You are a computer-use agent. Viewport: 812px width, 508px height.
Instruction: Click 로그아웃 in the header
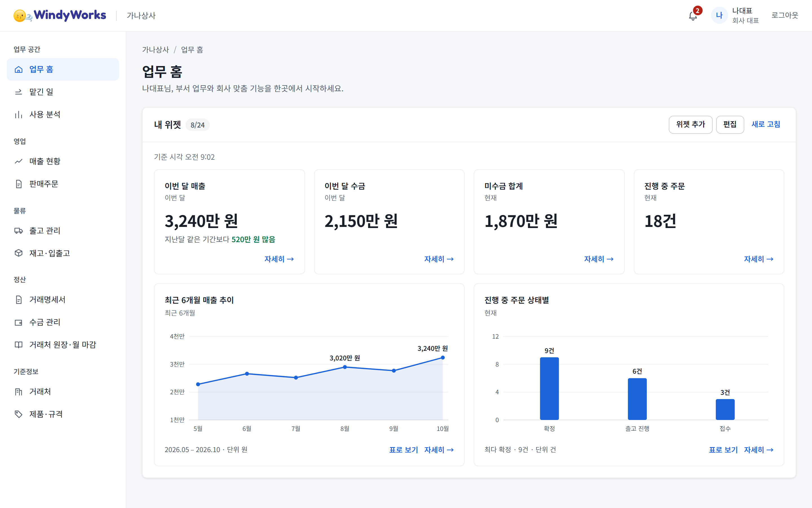[784, 16]
